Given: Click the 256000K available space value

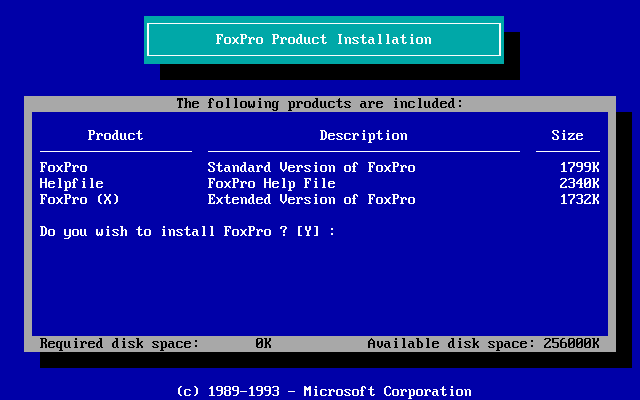Looking at the screenshot, I should (571, 344).
